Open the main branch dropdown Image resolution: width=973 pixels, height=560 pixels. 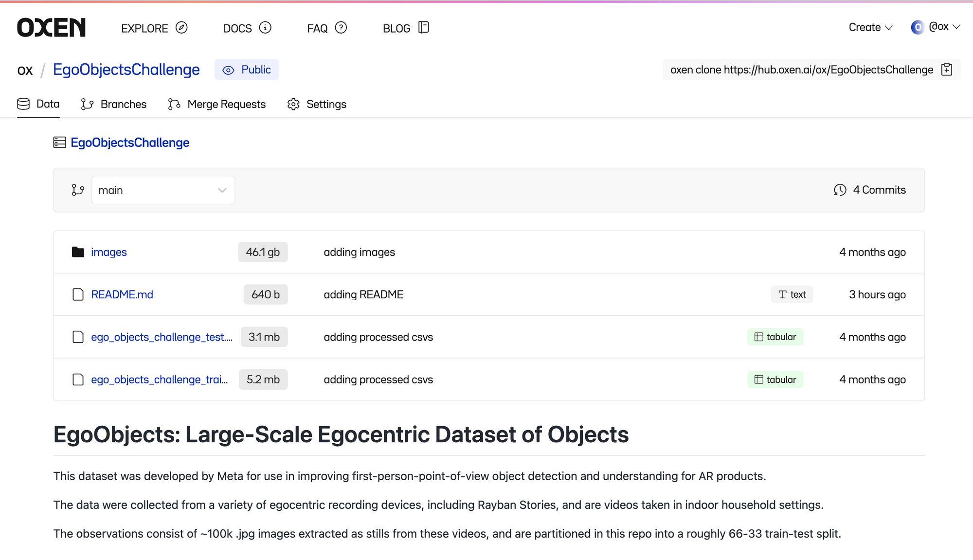pos(163,190)
